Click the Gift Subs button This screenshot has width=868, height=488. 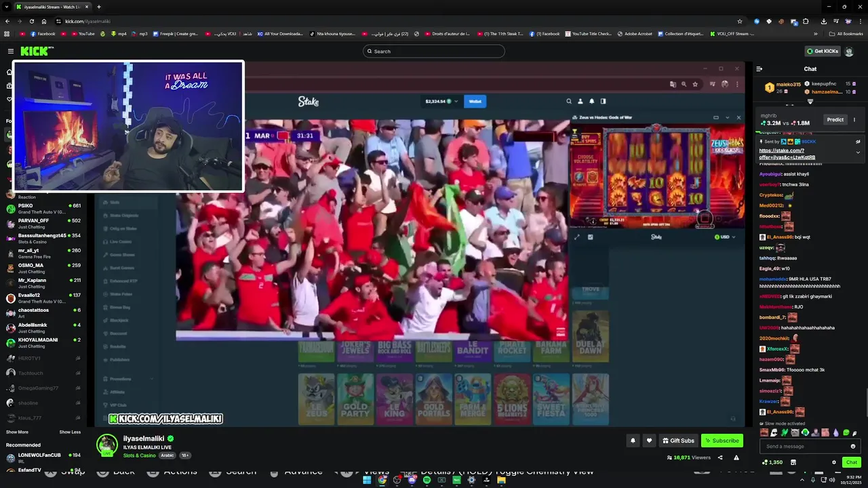[x=678, y=441]
